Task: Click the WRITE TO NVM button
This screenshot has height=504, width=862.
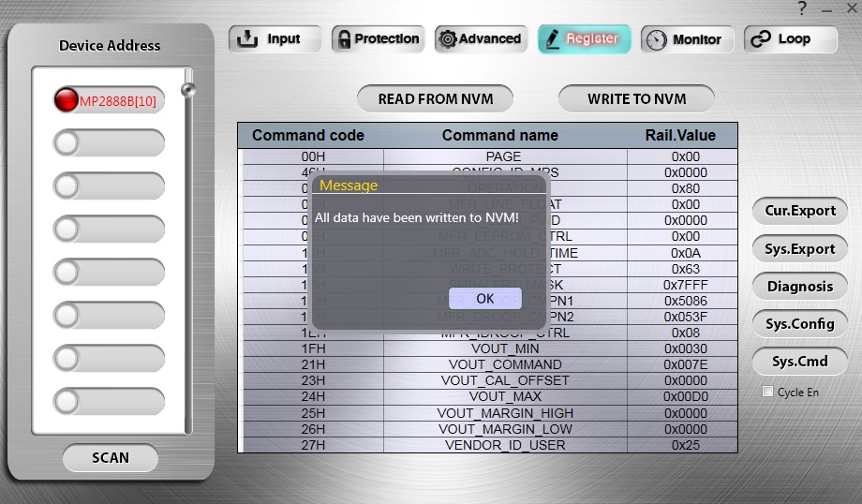Action: click(x=636, y=98)
